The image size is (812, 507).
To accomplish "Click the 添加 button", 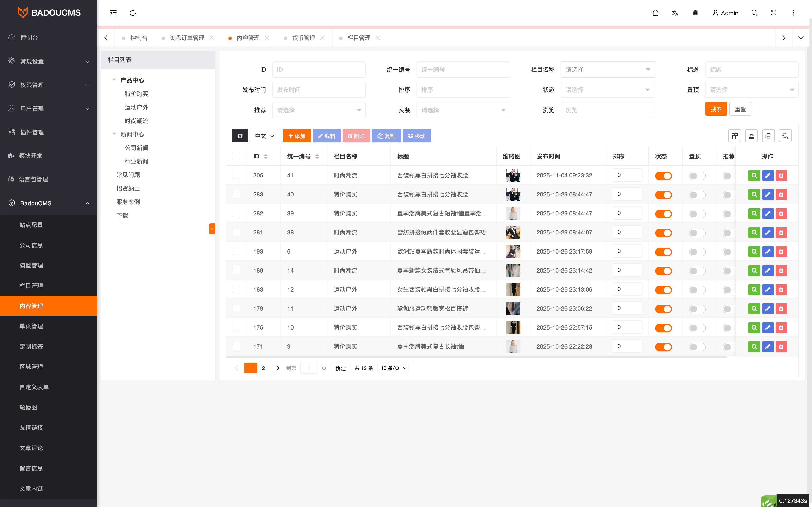I will point(297,136).
